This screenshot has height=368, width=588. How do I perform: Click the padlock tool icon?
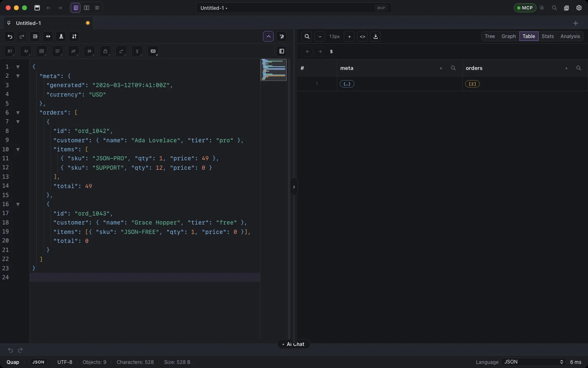[x=105, y=52]
